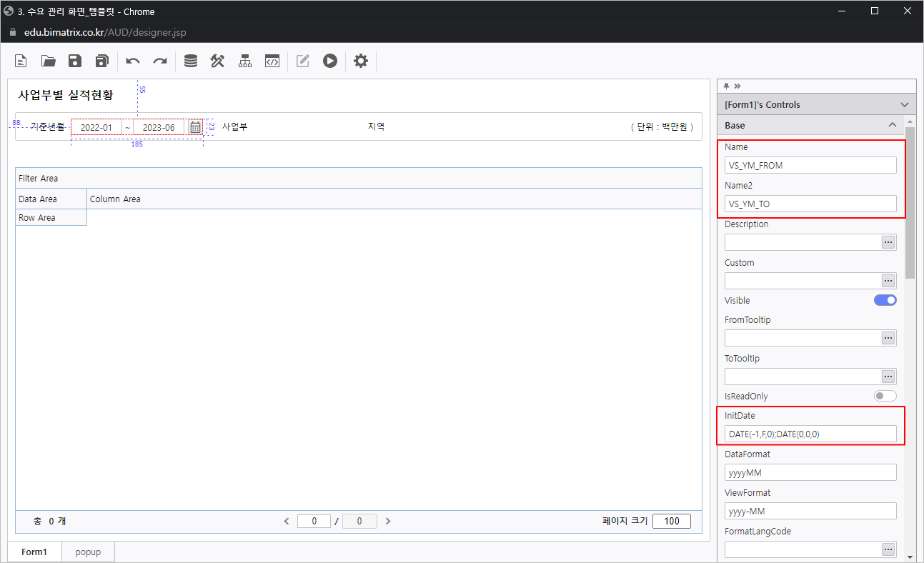The width and height of the screenshot is (924, 563).
Task: Redo the last undone action
Action: click(x=160, y=61)
